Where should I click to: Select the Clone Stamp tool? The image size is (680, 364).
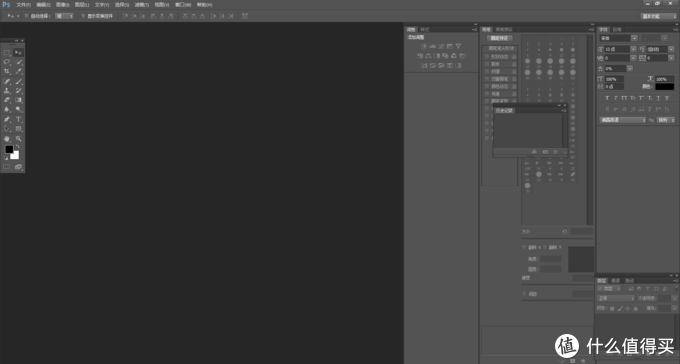click(x=7, y=91)
